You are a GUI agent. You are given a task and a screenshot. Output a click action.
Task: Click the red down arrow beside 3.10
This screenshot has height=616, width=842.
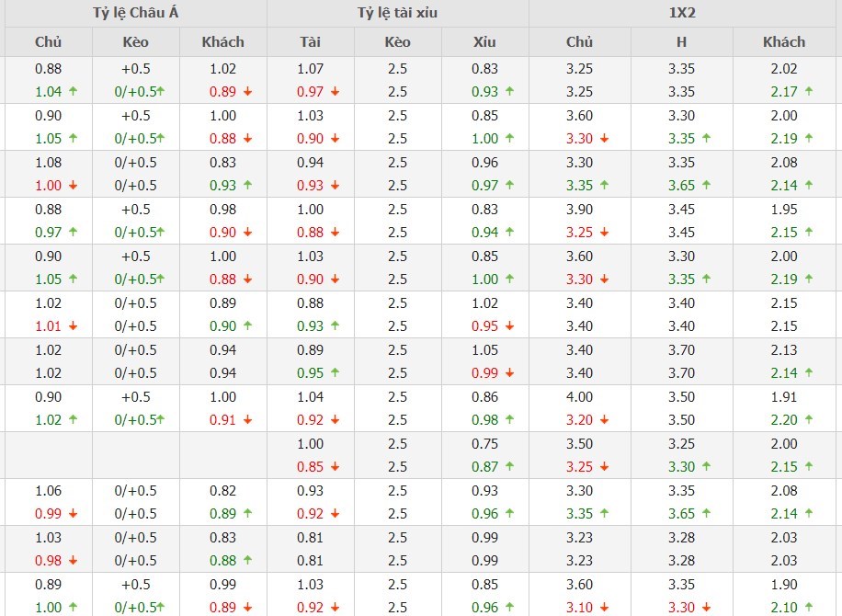click(605, 608)
